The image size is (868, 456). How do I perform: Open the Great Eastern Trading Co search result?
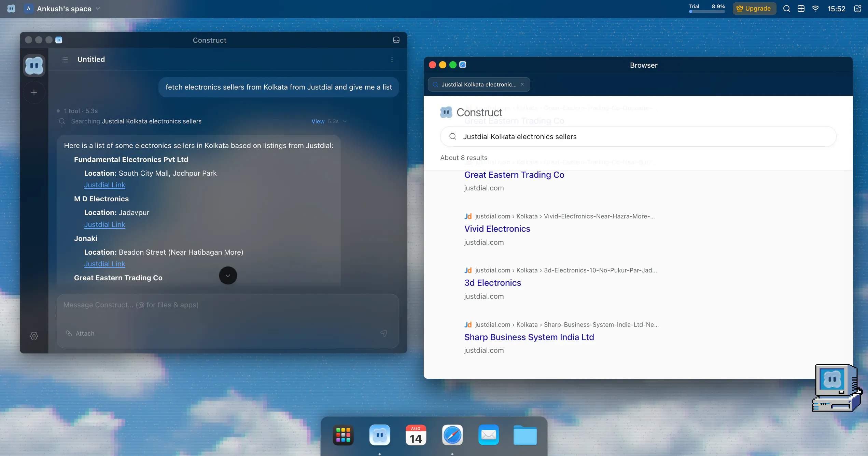(x=514, y=175)
